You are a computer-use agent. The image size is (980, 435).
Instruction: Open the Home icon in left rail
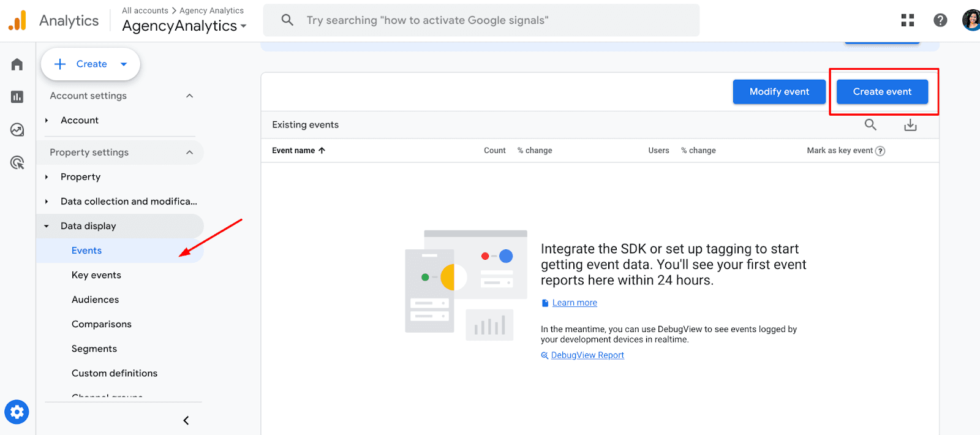pyautogui.click(x=17, y=64)
